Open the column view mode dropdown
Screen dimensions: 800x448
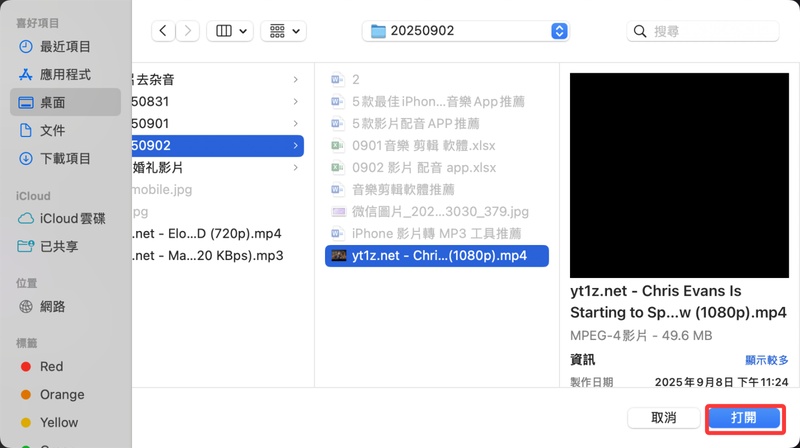(230, 31)
